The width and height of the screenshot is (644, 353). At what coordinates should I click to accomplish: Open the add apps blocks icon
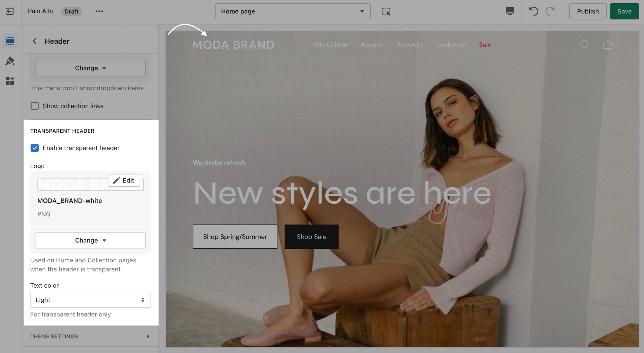pyautogui.click(x=10, y=81)
